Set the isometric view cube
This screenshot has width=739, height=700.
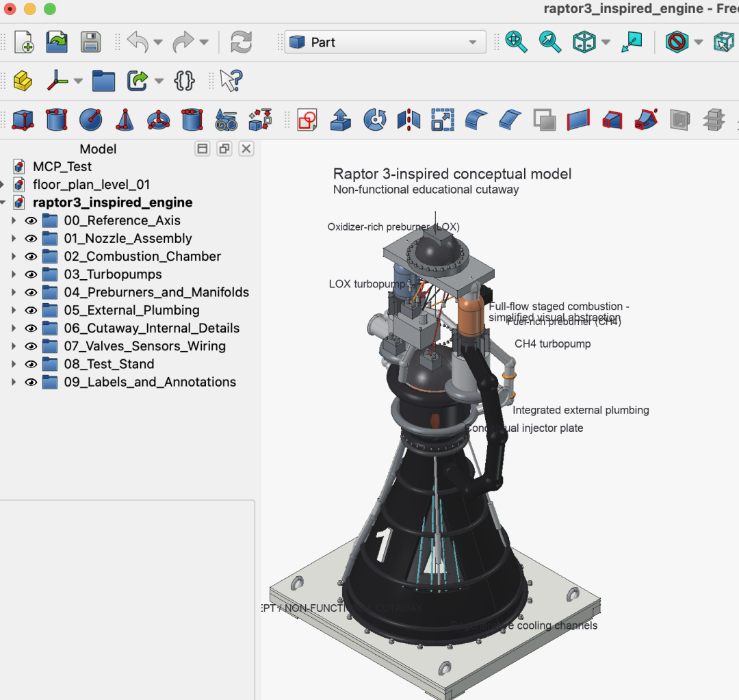coord(584,42)
